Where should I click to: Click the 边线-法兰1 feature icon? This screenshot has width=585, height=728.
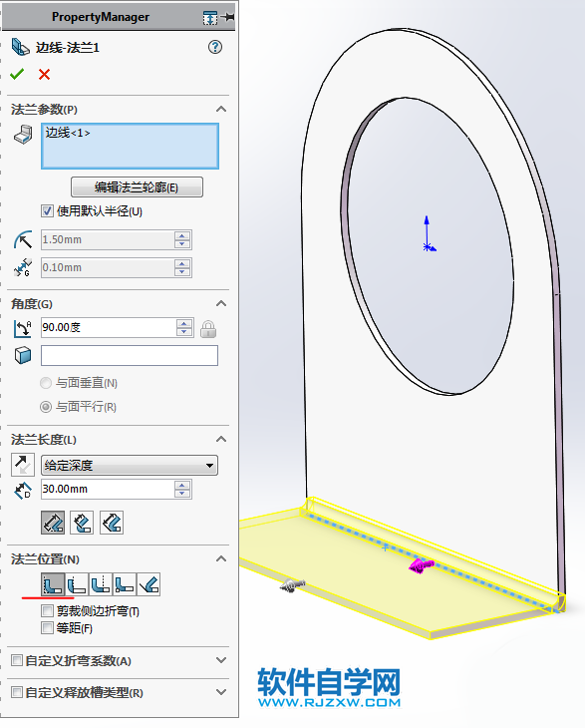tap(20, 47)
